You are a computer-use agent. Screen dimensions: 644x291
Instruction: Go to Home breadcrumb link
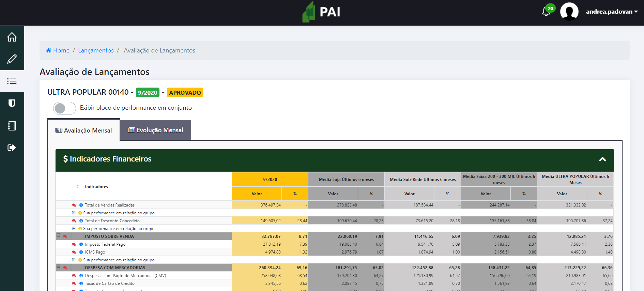[61, 50]
